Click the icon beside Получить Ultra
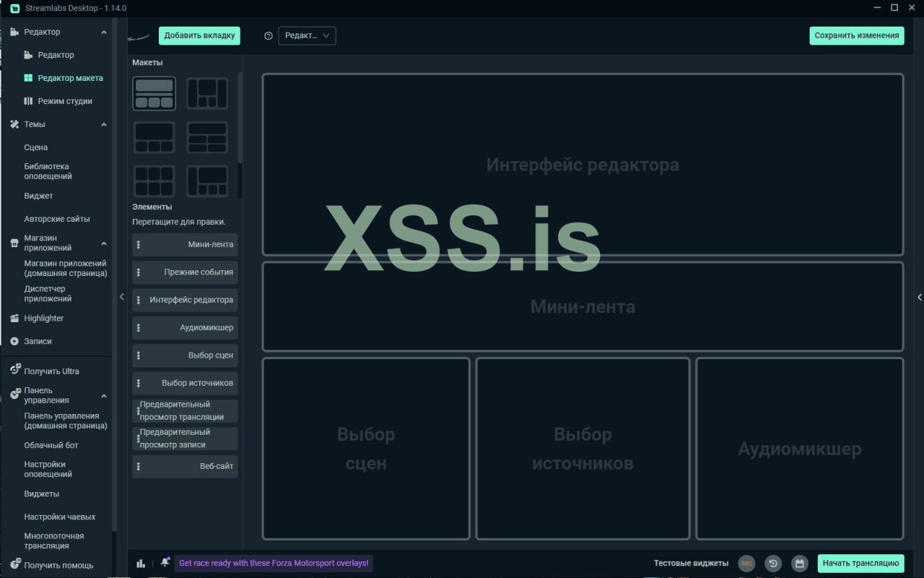The height and width of the screenshot is (578, 924). (x=14, y=370)
